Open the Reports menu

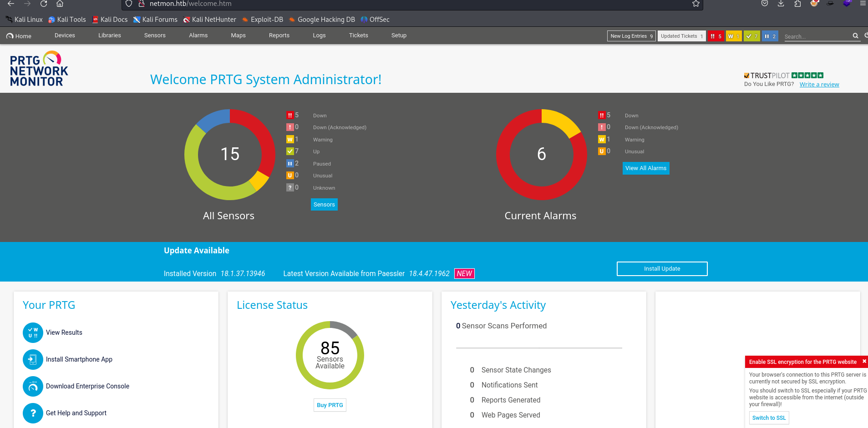[x=279, y=35]
